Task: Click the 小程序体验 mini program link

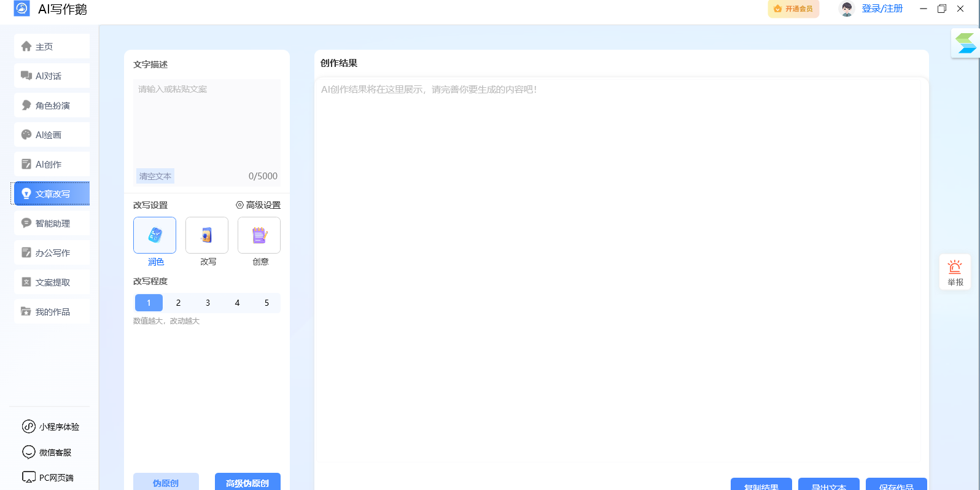Action: [50, 426]
